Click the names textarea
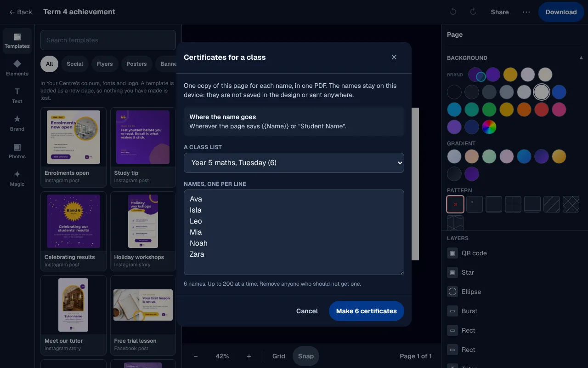Screen dimensions: 588x368 pyautogui.click(x=294, y=232)
